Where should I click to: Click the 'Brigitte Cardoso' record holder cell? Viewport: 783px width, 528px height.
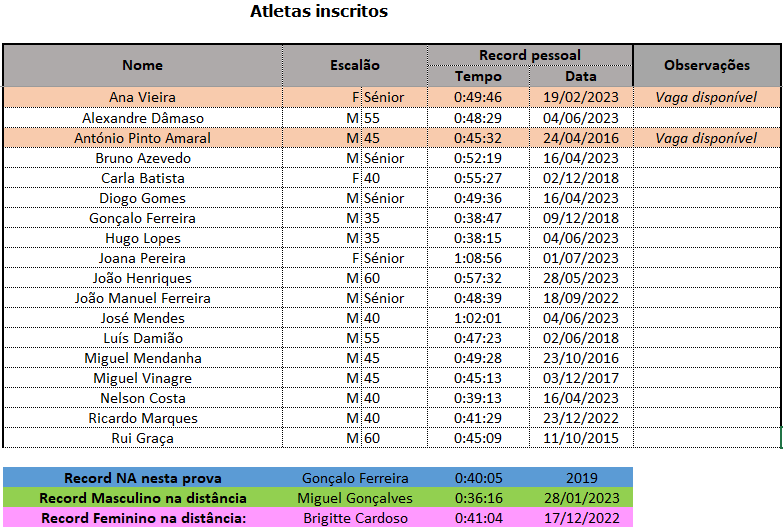click(x=355, y=518)
